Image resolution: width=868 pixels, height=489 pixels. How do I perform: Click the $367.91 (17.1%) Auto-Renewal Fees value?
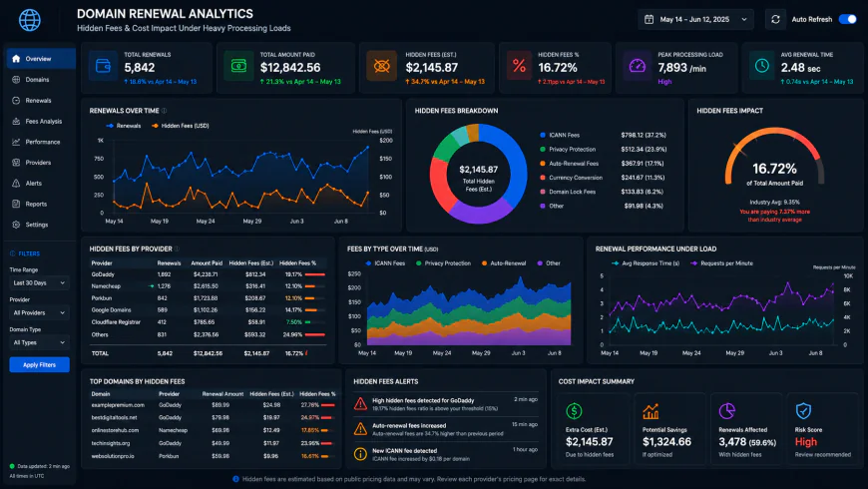click(643, 164)
